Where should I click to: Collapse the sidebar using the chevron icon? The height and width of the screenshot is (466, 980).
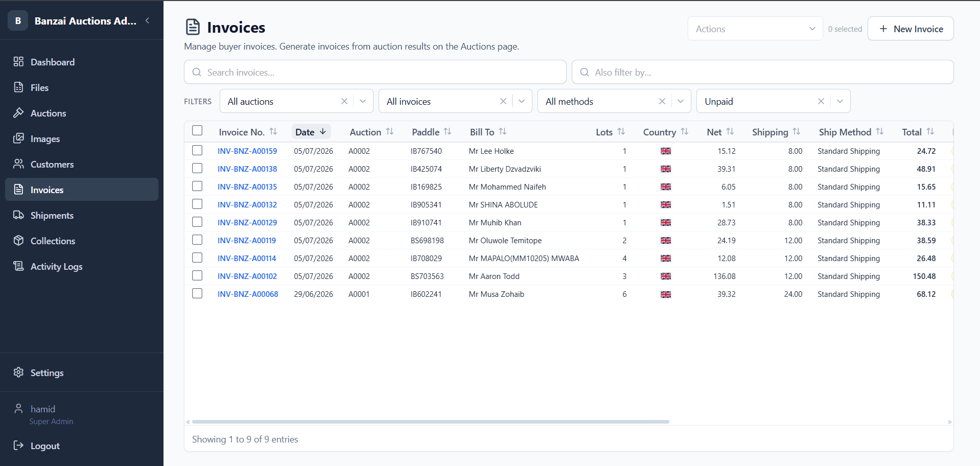[x=147, y=20]
